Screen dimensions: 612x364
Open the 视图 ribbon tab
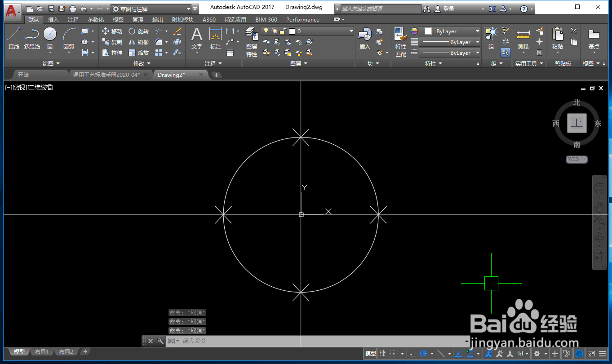click(x=118, y=19)
